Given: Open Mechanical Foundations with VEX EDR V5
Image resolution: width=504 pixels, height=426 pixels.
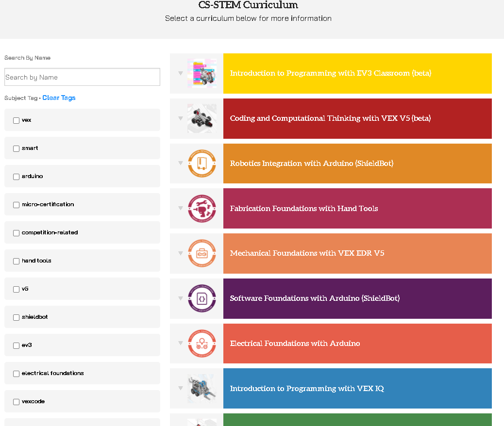Looking at the screenshot, I should [357, 253].
